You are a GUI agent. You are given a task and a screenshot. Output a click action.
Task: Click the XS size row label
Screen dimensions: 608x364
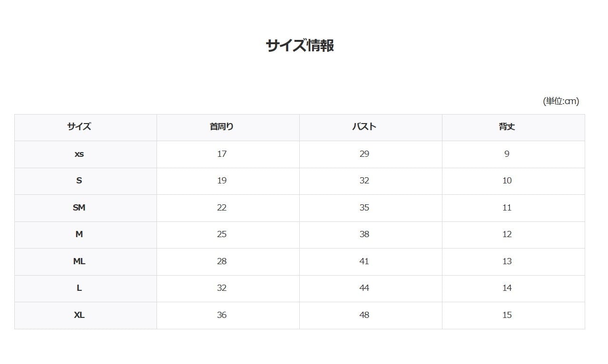point(79,154)
